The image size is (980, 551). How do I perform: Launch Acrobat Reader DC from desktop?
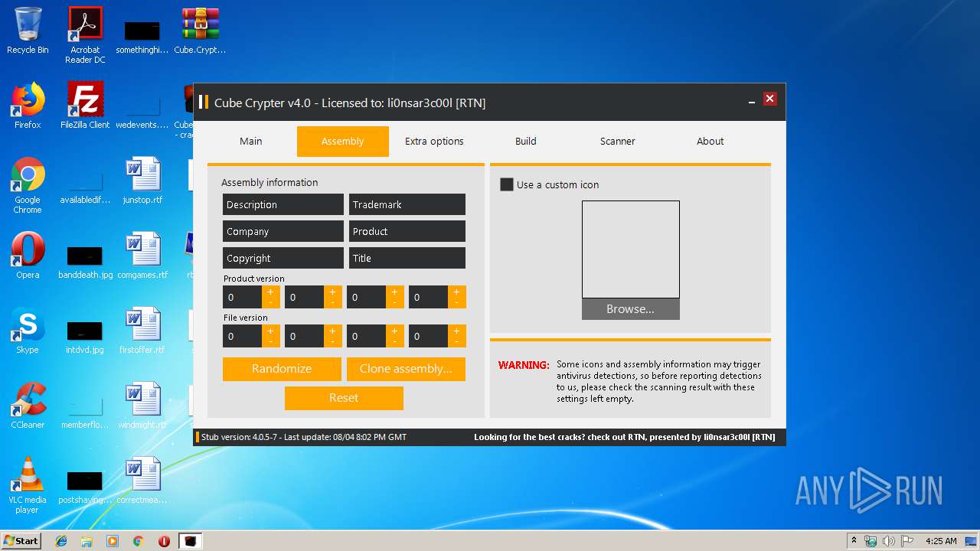pyautogui.click(x=85, y=34)
